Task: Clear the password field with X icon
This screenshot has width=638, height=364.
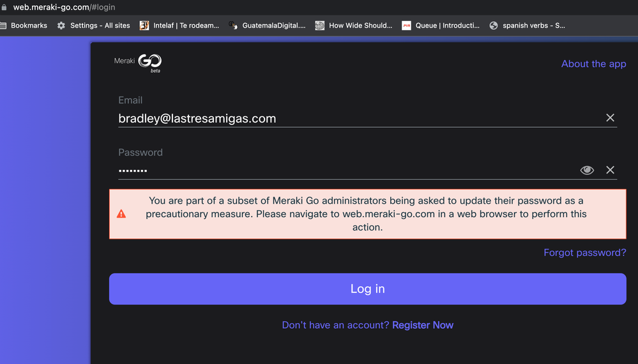Action: pos(610,170)
